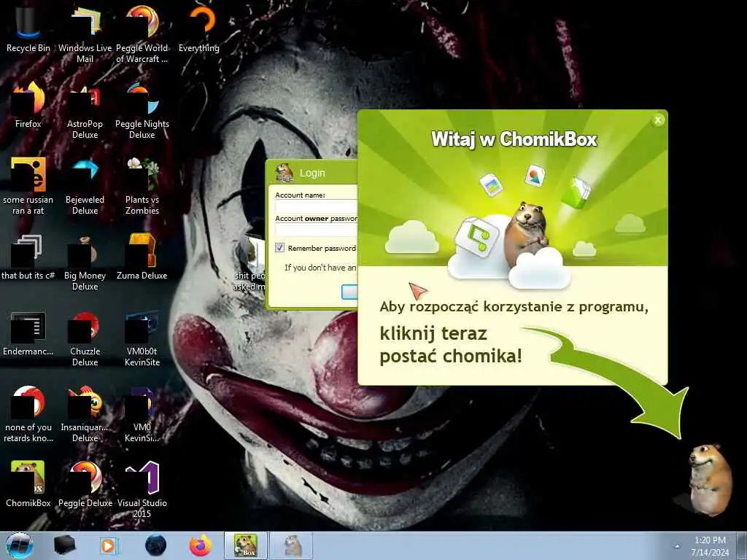The height and width of the screenshot is (560, 747).
Task: Open the Everything search shortcut
Action: (199, 28)
